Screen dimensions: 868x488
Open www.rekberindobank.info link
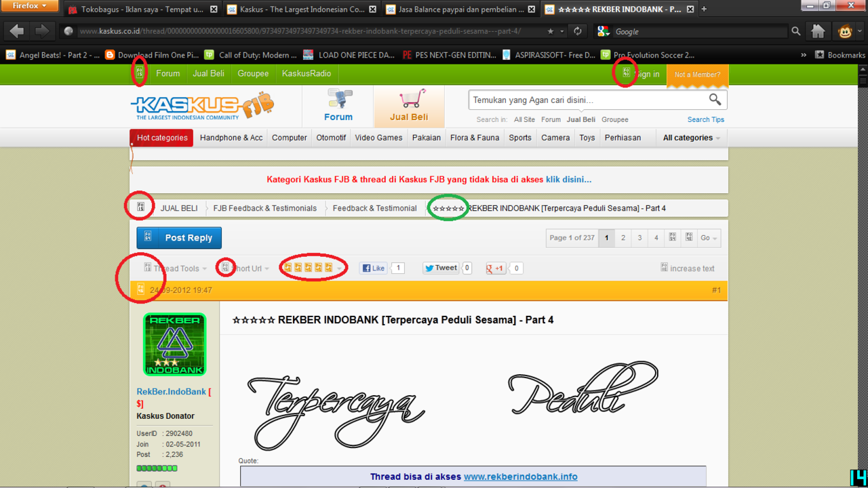[521, 476]
